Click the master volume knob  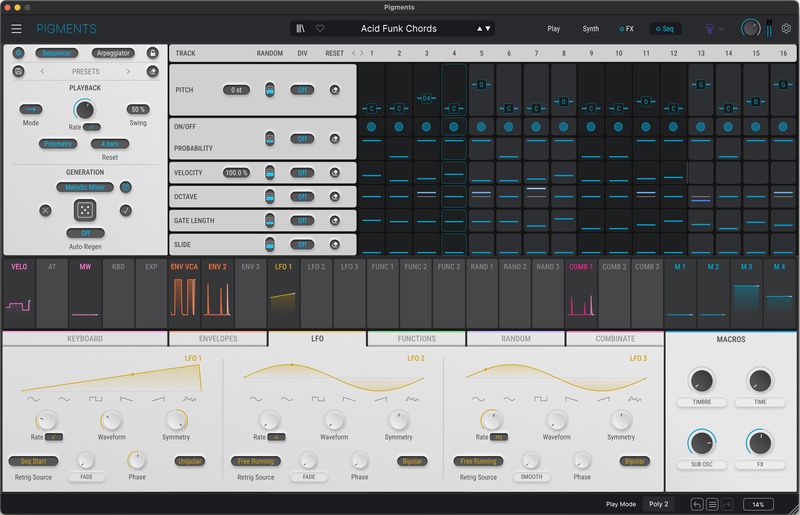click(751, 28)
